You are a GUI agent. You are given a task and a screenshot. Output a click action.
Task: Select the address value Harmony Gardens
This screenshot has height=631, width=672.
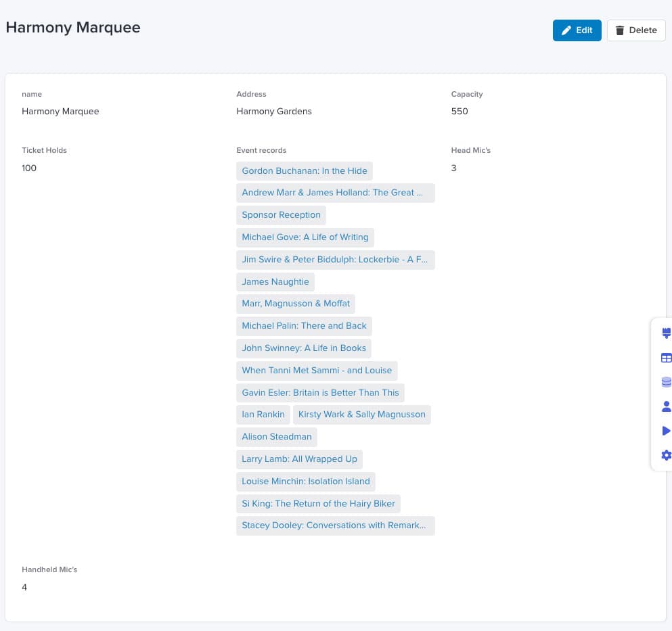pos(274,112)
